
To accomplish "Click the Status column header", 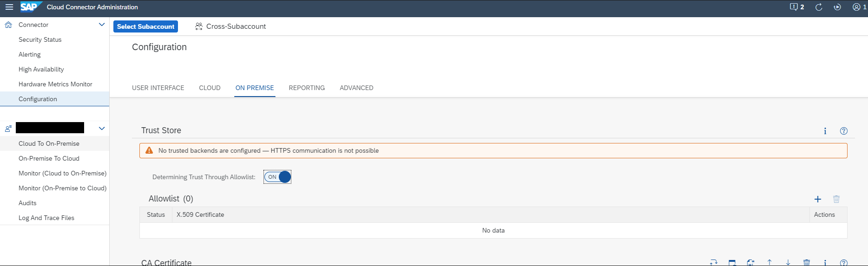I will click(156, 214).
